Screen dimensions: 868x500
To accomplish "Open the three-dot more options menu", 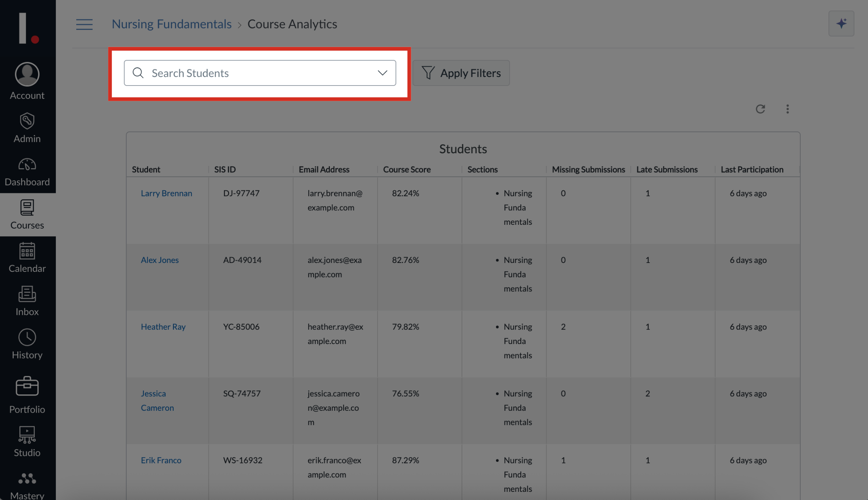I will pyautogui.click(x=787, y=109).
